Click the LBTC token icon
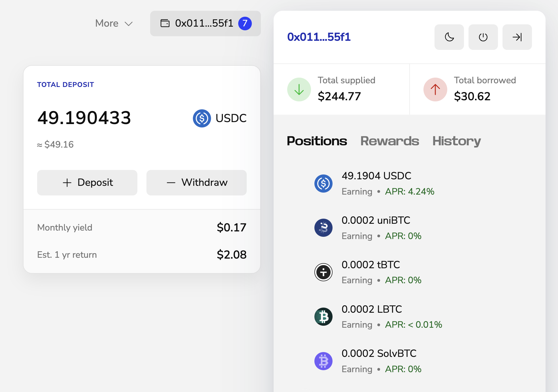The width and height of the screenshot is (558, 392). (323, 317)
